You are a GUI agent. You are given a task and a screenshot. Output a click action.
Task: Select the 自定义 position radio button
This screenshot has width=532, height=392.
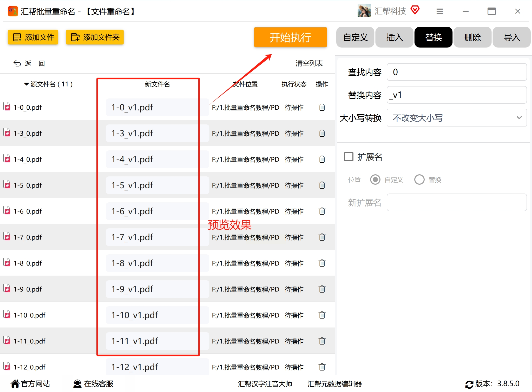click(375, 180)
